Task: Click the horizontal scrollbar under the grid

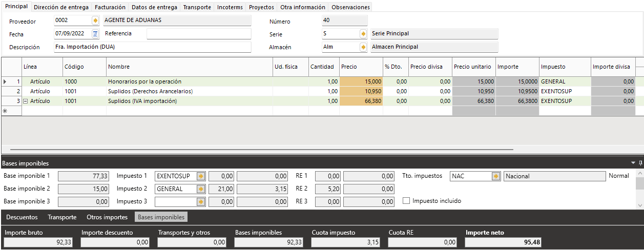Action: pyautogui.click(x=266, y=150)
